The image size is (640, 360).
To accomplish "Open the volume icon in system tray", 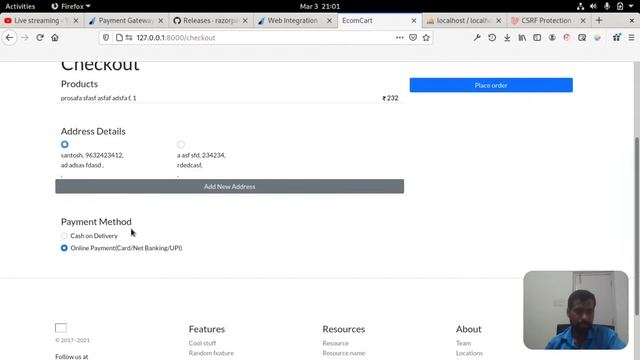I will [593, 6].
